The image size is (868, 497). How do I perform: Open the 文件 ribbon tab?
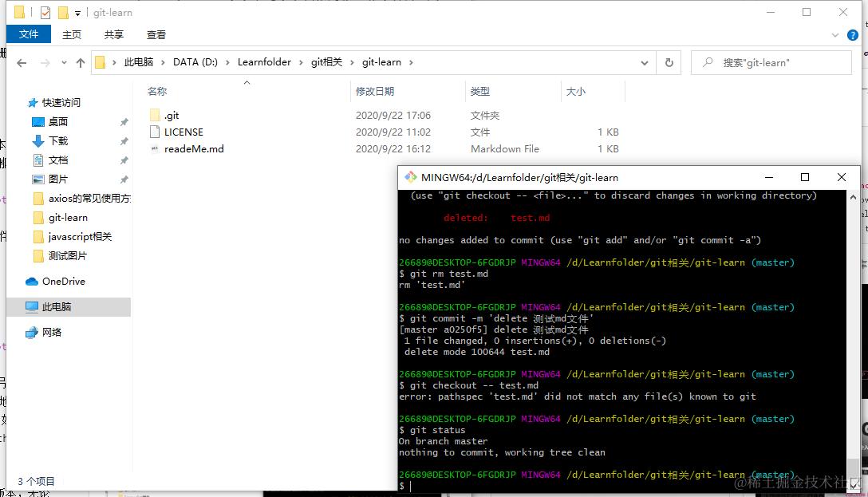[29, 34]
